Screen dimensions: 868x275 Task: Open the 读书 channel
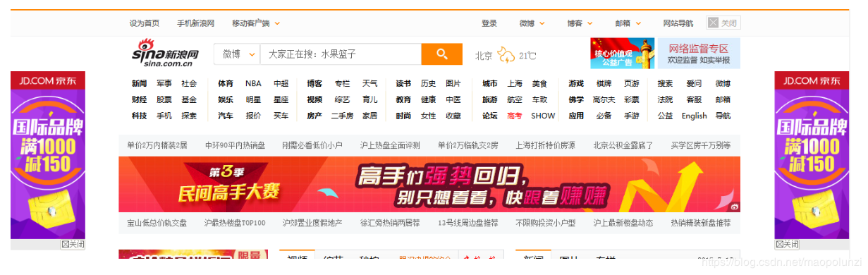[x=403, y=83]
